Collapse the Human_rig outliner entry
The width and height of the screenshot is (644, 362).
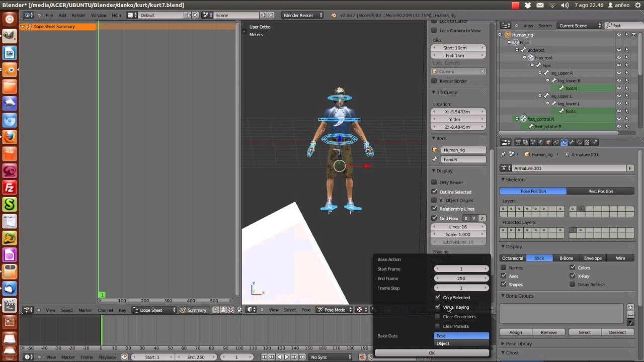500,35
